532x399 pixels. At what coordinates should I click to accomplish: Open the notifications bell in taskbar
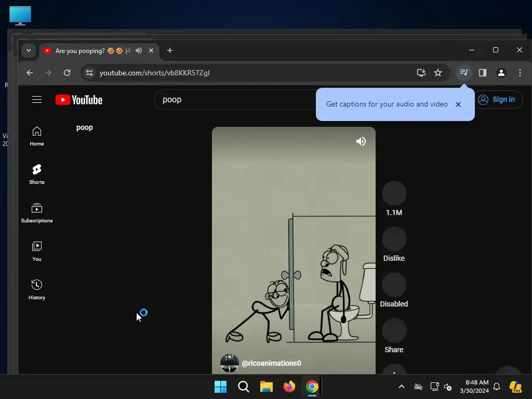tap(497, 387)
